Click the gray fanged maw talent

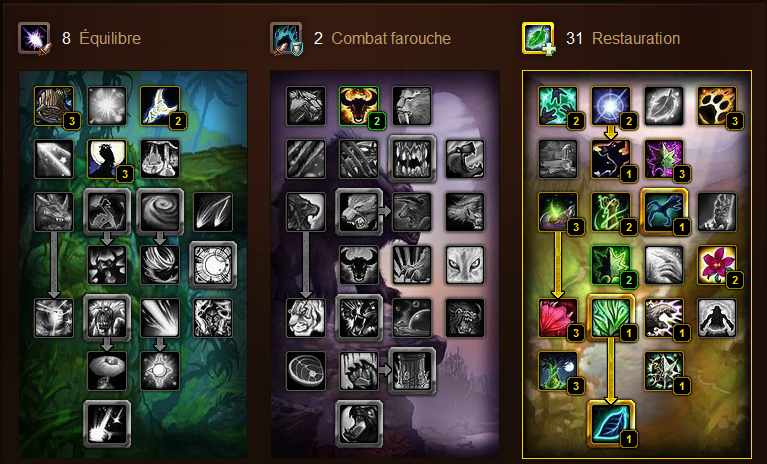412,159
